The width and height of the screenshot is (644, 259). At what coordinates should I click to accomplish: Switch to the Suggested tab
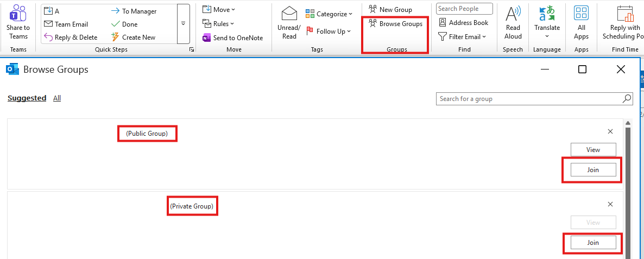[27, 98]
